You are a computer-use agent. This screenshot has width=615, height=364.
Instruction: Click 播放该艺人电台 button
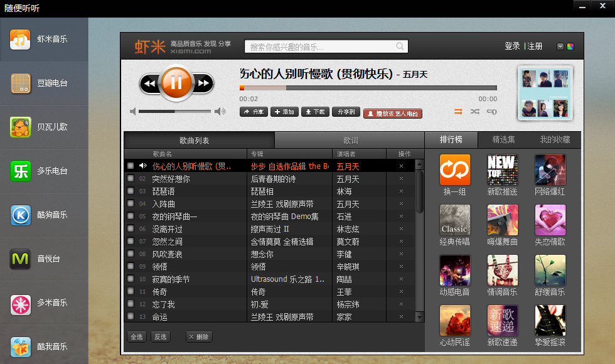tap(393, 114)
